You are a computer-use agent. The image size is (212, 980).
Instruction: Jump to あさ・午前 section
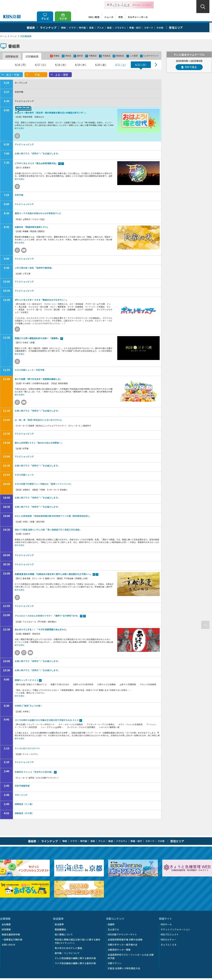(x=11, y=75)
